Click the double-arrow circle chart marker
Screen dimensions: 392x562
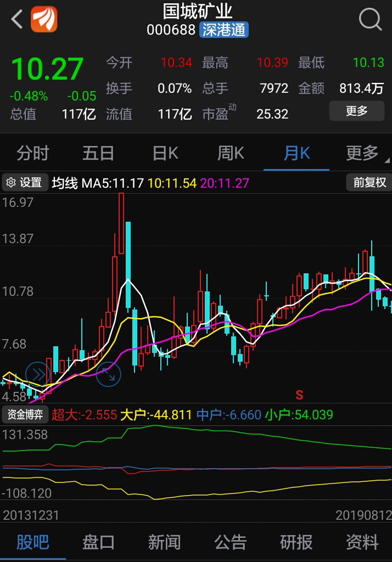[38, 375]
